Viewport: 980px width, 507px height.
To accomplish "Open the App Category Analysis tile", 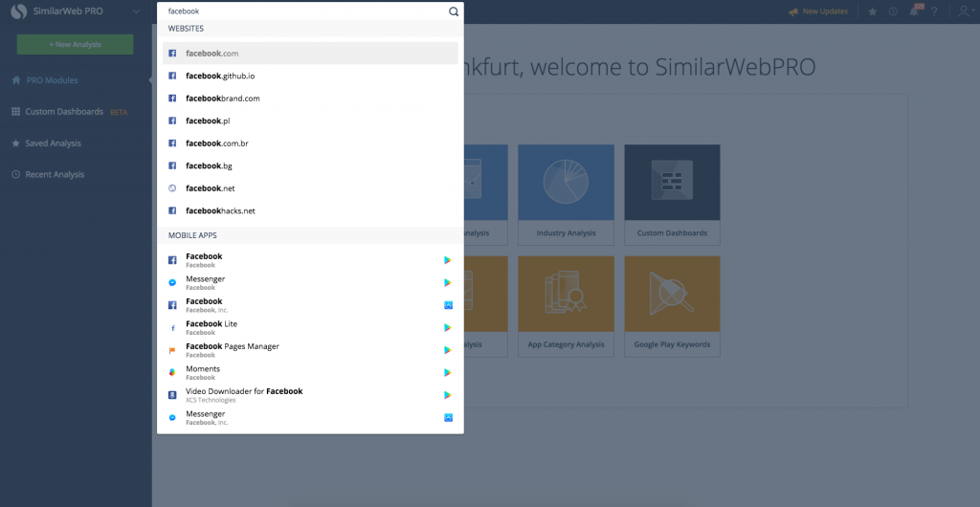I will pos(566,306).
